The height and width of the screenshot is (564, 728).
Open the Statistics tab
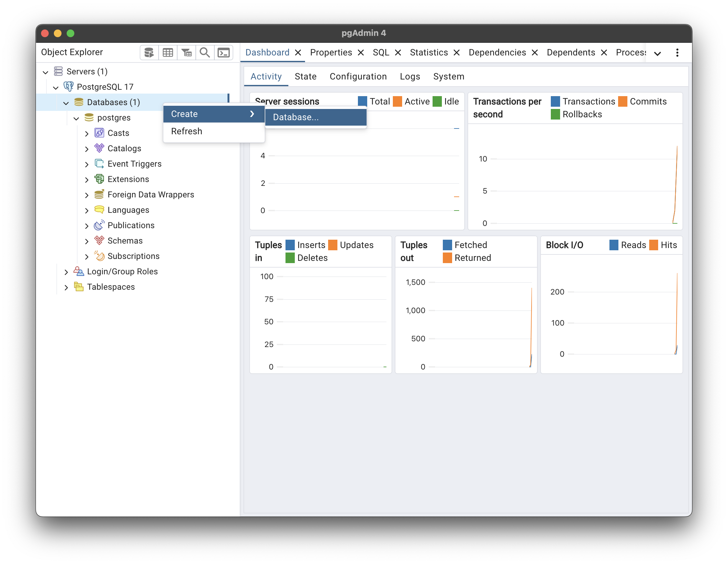(429, 53)
